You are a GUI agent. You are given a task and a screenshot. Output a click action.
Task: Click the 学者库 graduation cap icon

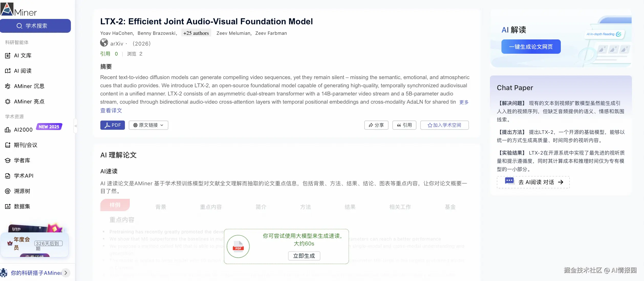[x=8, y=160]
